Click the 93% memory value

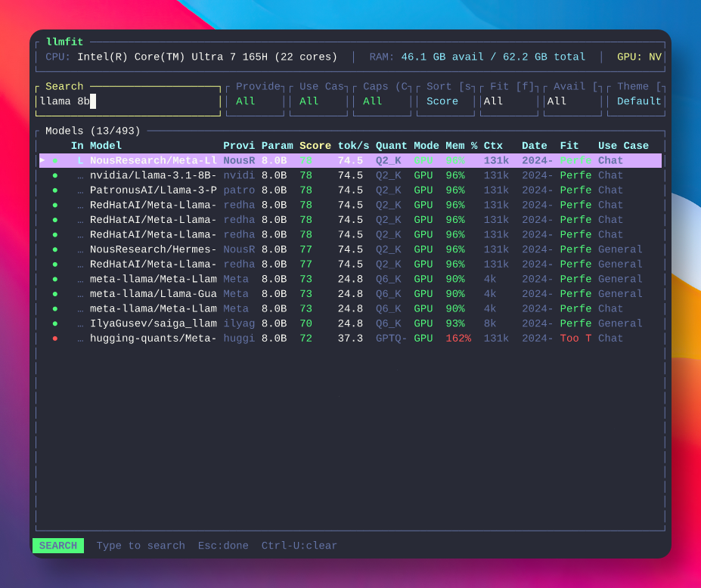pyautogui.click(x=455, y=323)
